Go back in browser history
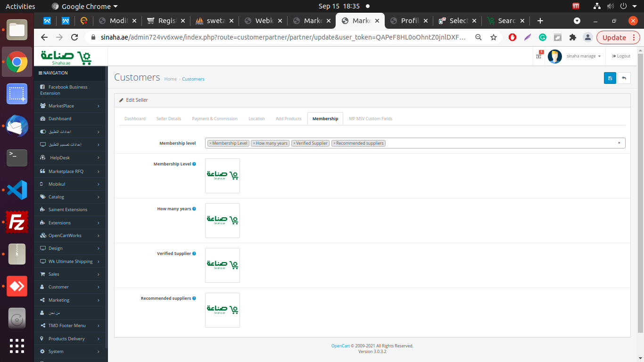 44,37
